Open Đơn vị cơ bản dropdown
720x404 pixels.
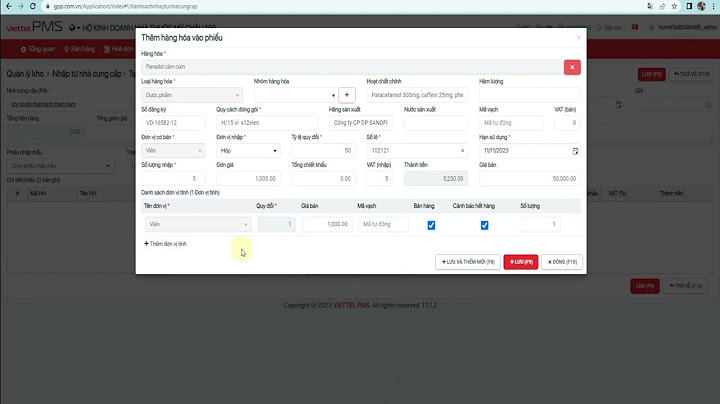coord(173,151)
